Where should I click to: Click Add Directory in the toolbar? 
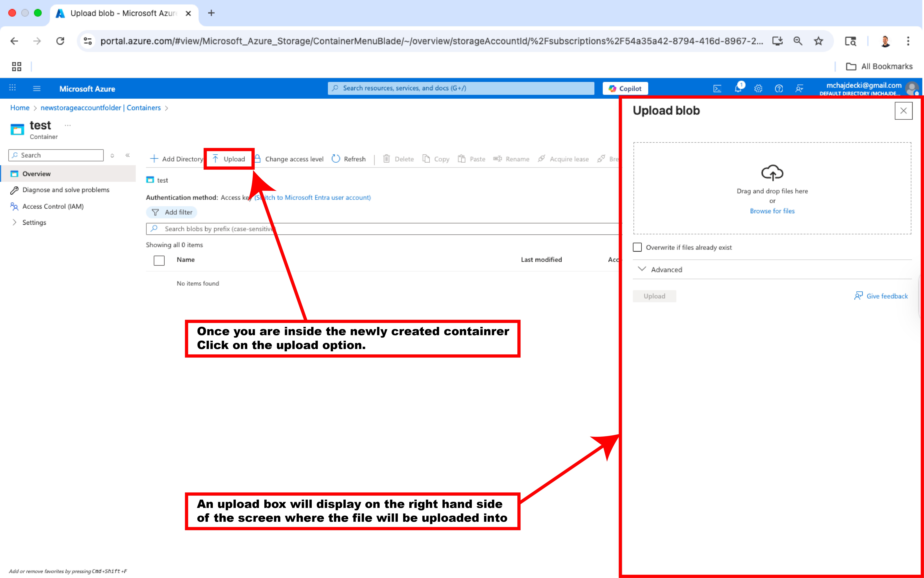click(x=177, y=159)
